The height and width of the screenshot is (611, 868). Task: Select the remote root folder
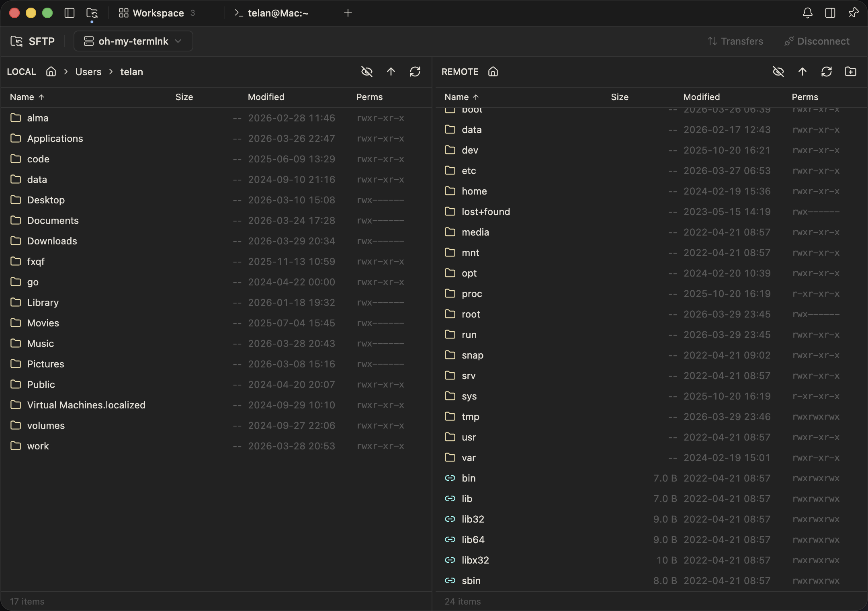coord(651,314)
